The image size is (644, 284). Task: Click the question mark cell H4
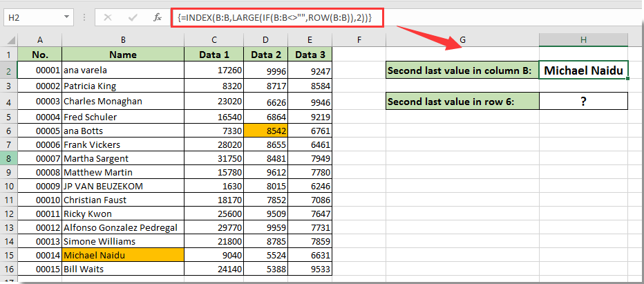583,102
